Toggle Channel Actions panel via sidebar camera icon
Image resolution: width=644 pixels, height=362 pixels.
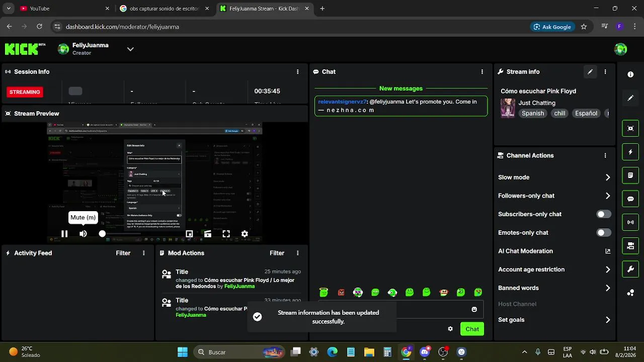tap(630, 246)
